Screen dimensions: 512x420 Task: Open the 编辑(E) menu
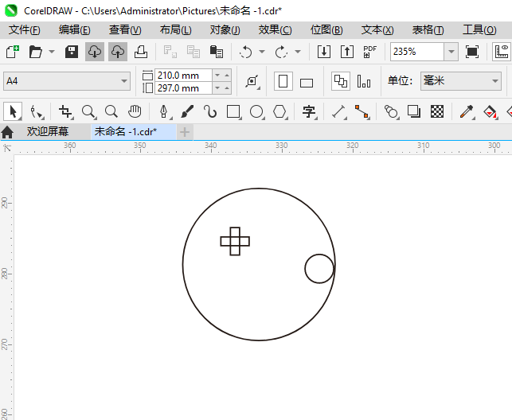pos(74,30)
